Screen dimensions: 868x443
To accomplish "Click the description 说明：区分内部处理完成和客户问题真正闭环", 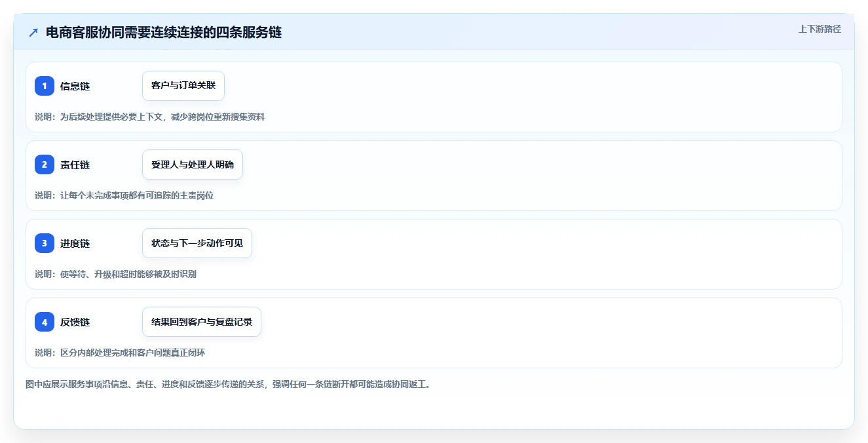I will click(120, 353).
